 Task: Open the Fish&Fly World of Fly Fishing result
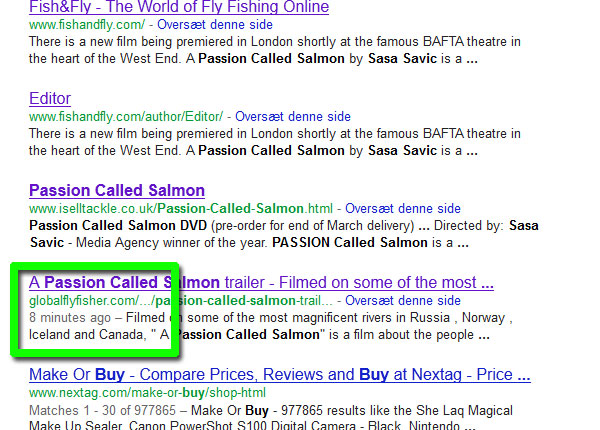pos(179,7)
